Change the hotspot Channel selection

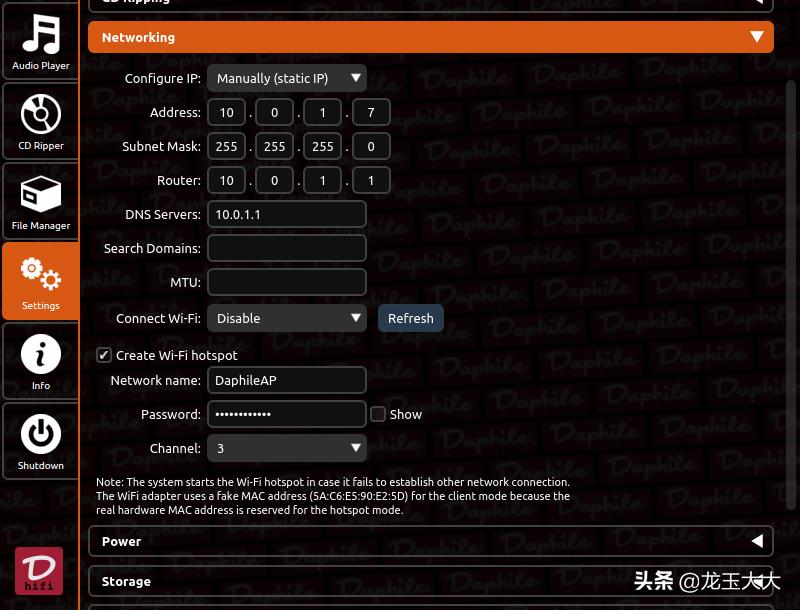click(x=287, y=448)
